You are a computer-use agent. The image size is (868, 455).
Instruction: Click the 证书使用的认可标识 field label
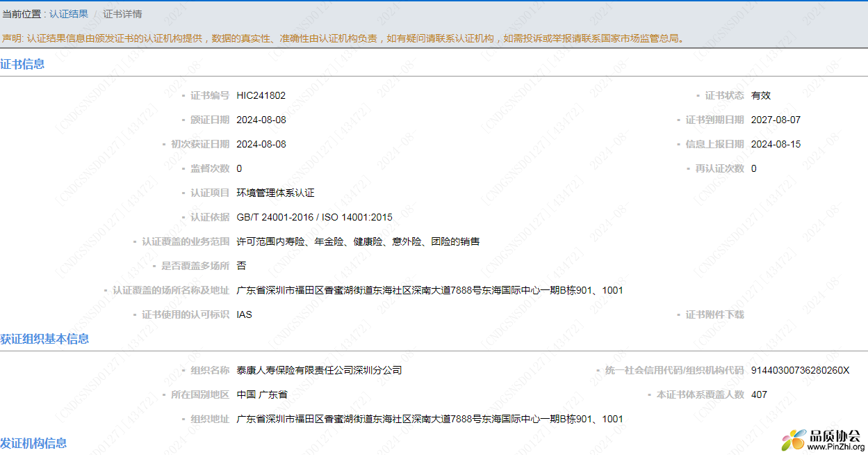pos(186,314)
